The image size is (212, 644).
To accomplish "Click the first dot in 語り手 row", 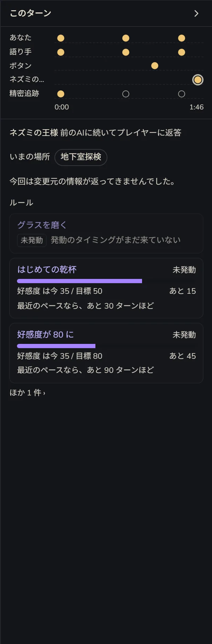I will click(61, 52).
